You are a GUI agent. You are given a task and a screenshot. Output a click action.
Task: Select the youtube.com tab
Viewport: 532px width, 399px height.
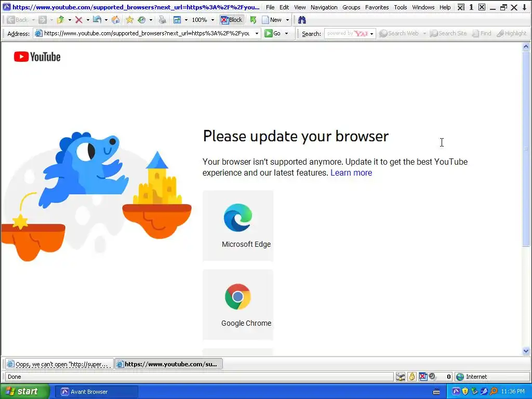click(168, 364)
